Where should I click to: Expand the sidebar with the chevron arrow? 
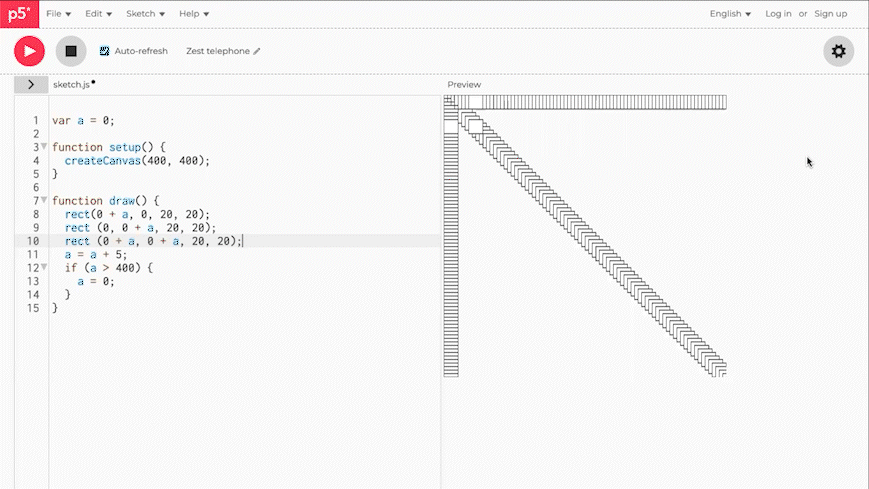(31, 85)
